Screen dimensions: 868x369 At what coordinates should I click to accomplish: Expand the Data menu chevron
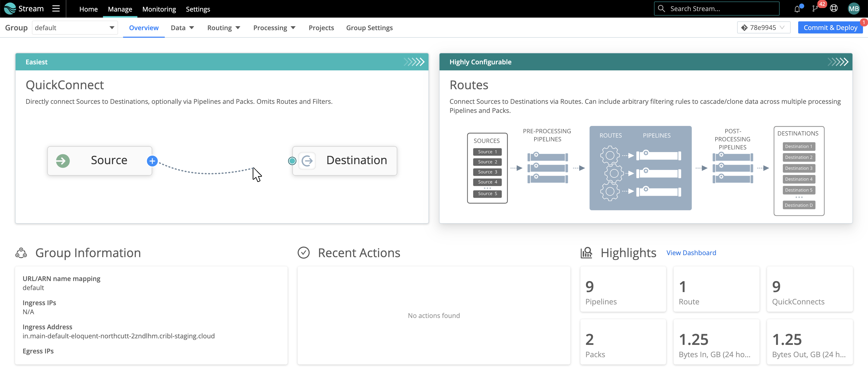[191, 28]
